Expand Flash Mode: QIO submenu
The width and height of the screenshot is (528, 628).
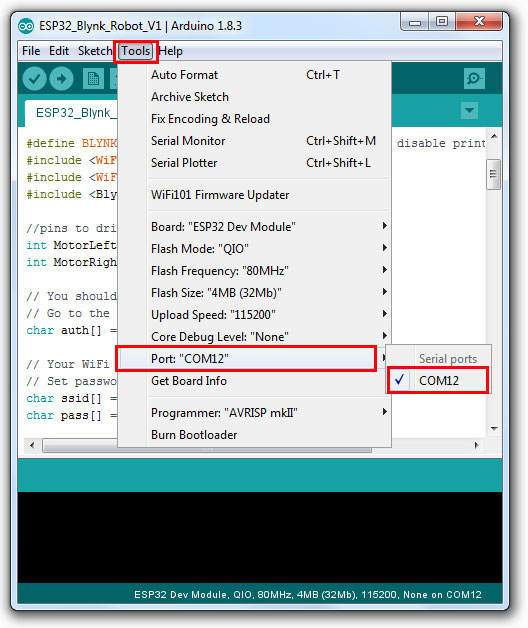pyautogui.click(x=254, y=249)
